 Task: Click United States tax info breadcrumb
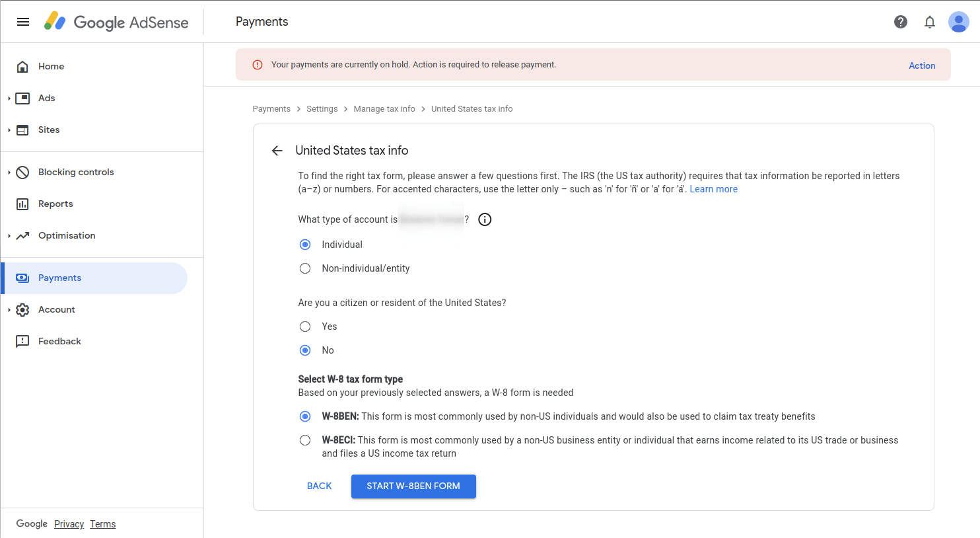[472, 109]
